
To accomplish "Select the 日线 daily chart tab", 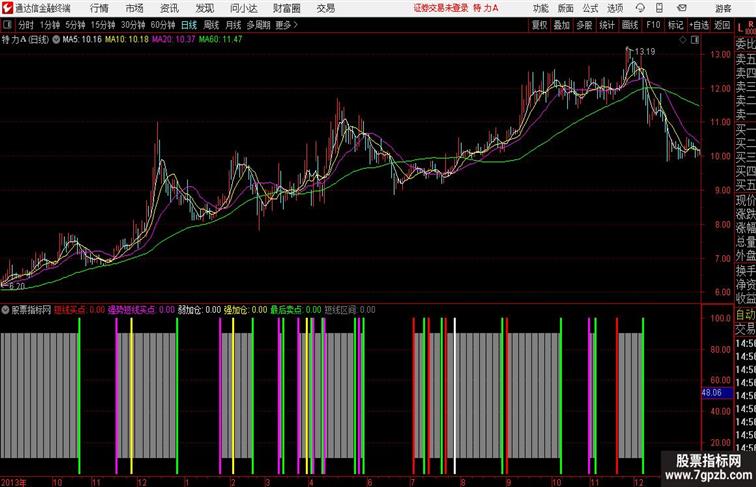I will pos(189,25).
